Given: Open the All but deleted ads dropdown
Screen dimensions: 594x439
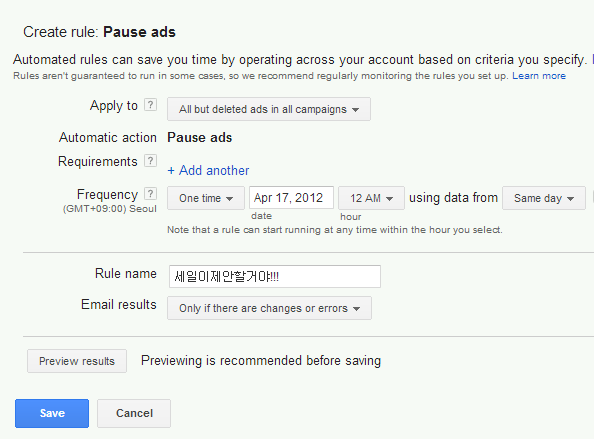Looking at the screenshot, I should (269, 109).
